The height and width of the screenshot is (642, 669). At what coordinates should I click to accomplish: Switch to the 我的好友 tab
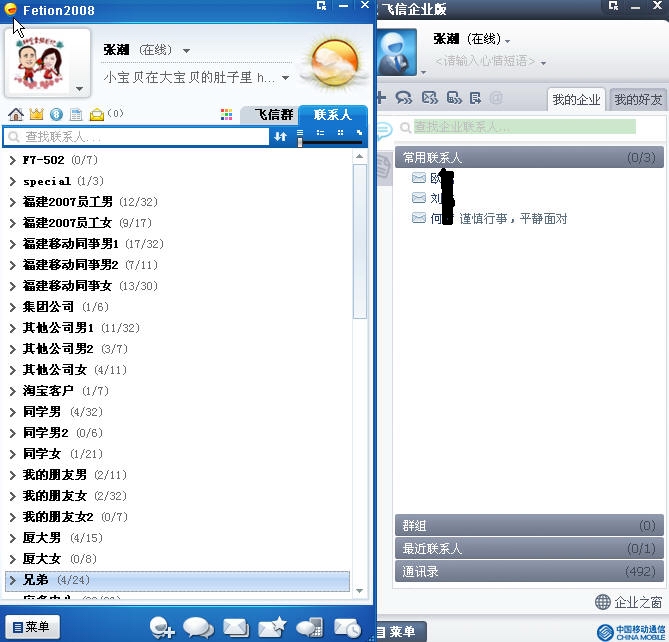tap(638, 100)
